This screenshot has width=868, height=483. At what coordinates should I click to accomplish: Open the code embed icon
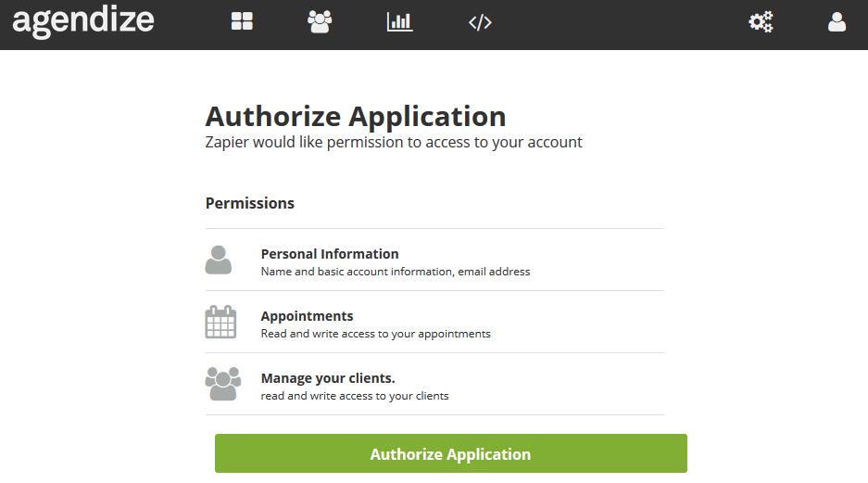(x=480, y=22)
